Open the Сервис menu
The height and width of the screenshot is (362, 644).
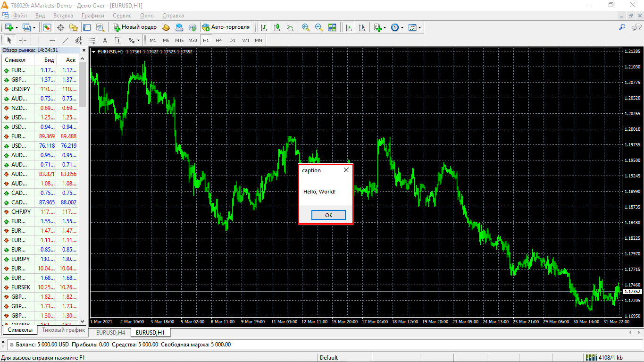tap(122, 16)
